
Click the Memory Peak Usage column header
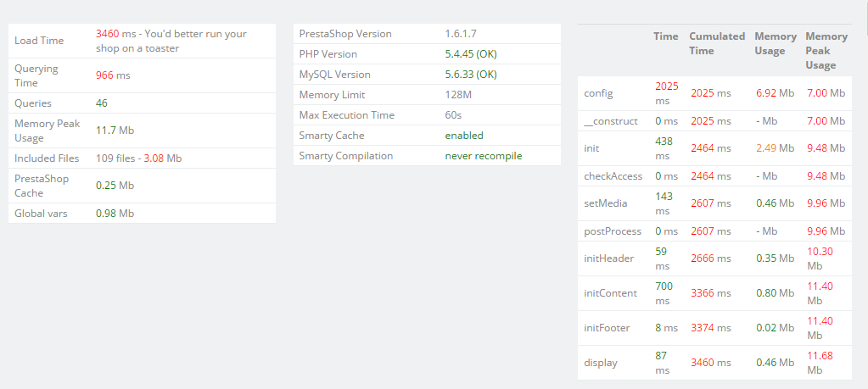click(x=826, y=50)
